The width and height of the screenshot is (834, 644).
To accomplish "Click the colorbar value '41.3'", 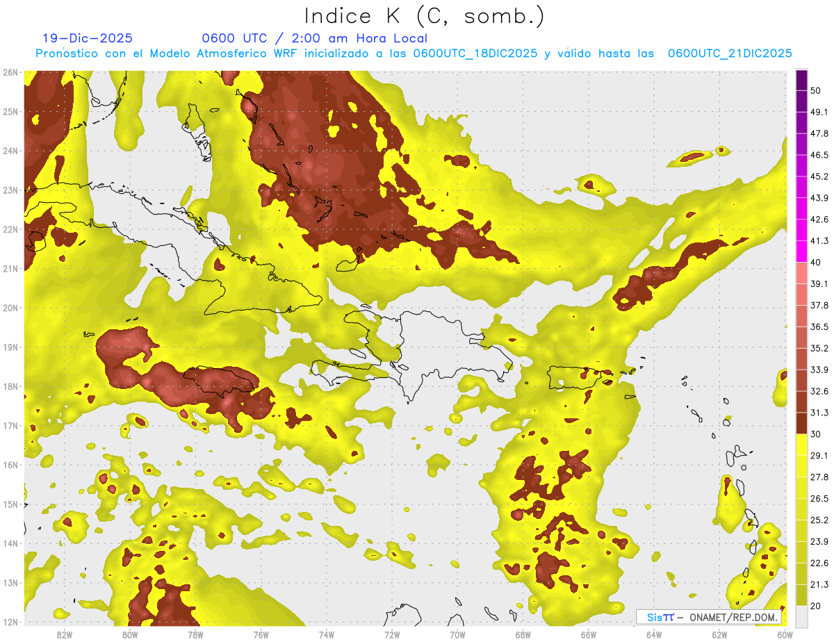I will [x=819, y=241].
